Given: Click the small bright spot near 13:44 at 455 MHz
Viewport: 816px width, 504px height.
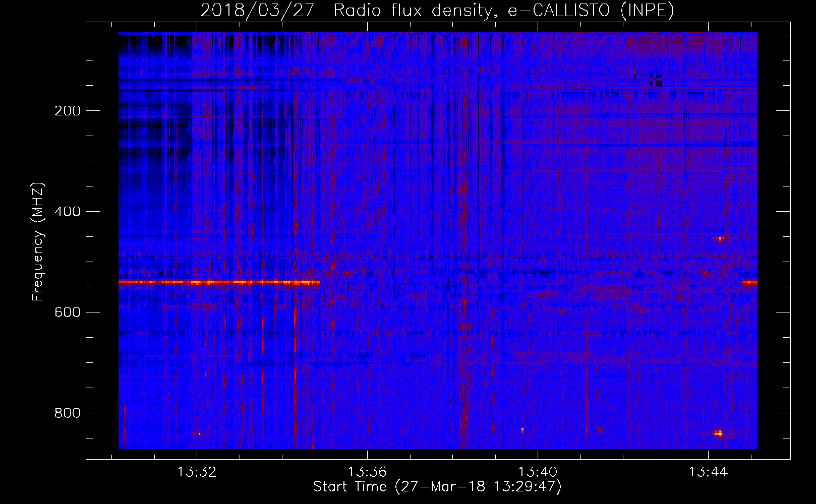Looking at the screenshot, I should (719, 238).
